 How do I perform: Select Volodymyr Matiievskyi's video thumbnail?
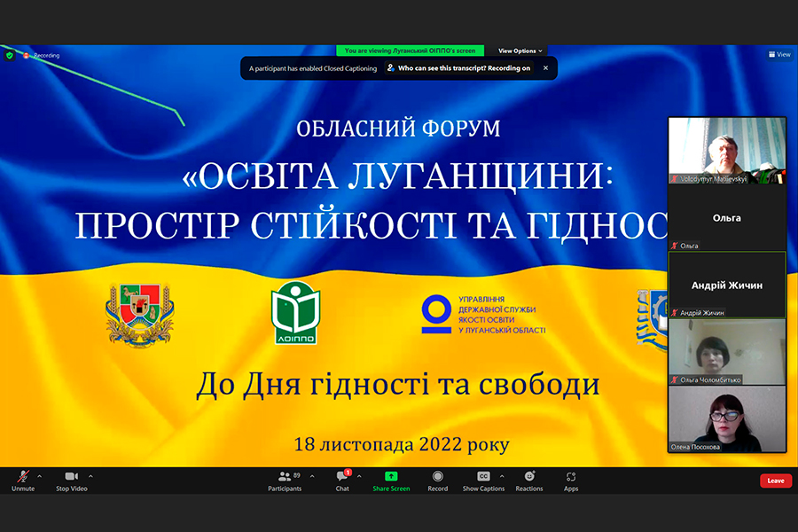[727, 151]
